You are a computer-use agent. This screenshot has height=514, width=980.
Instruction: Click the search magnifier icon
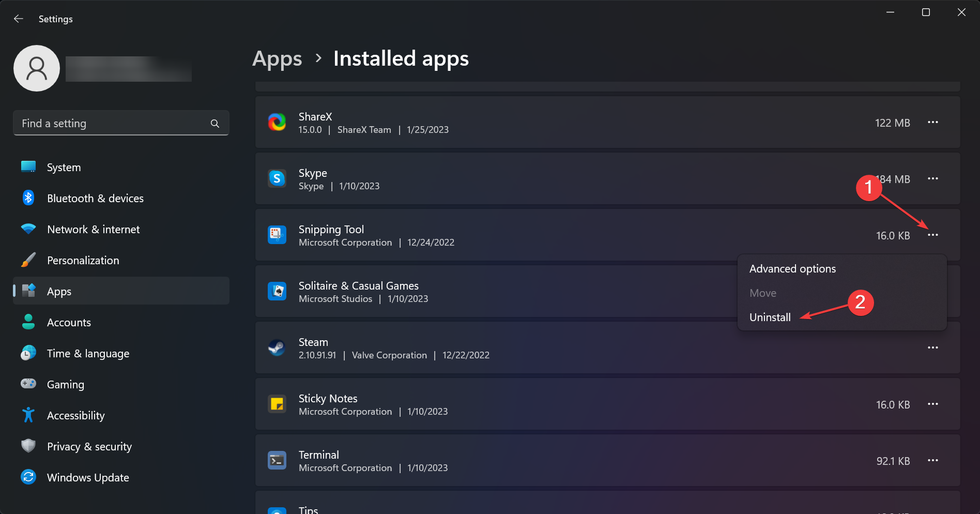coord(215,123)
